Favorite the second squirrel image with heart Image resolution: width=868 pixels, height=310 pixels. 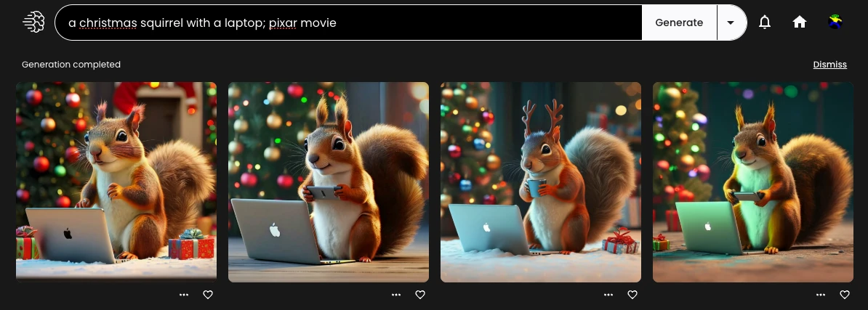click(420, 295)
